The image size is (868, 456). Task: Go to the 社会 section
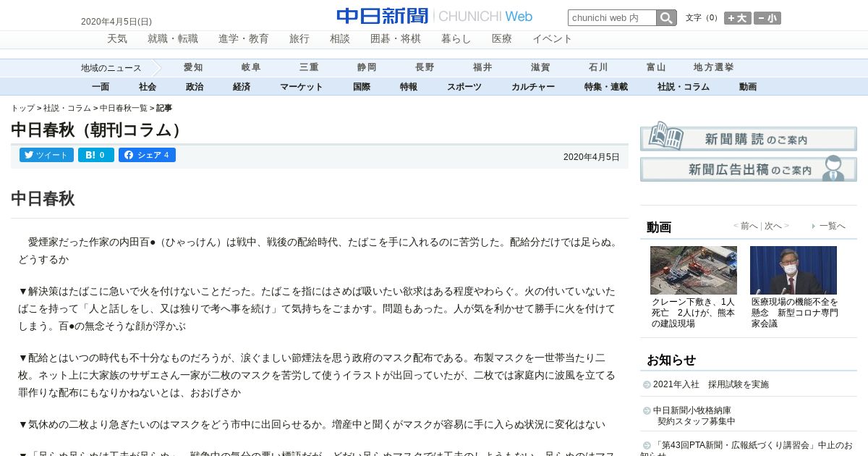point(148,87)
